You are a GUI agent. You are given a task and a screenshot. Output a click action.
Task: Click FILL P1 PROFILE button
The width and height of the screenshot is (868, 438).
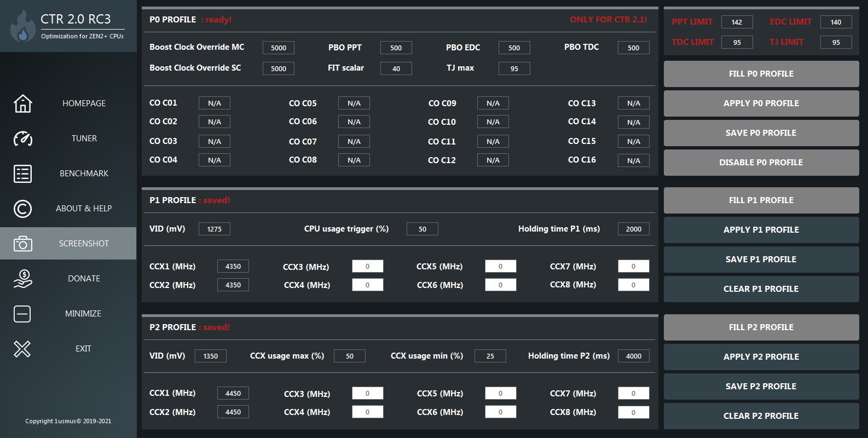coord(761,200)
